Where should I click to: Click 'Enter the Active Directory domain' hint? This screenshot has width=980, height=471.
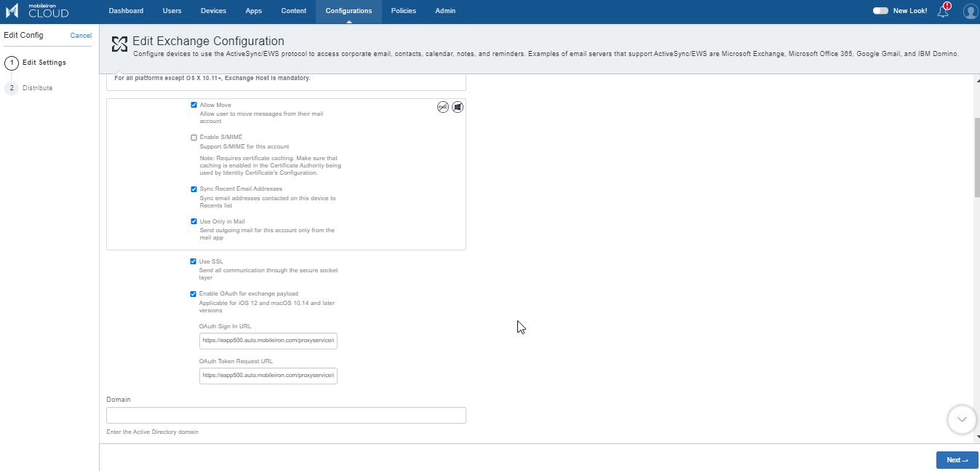pyautogui.click(x=152, y=432)
